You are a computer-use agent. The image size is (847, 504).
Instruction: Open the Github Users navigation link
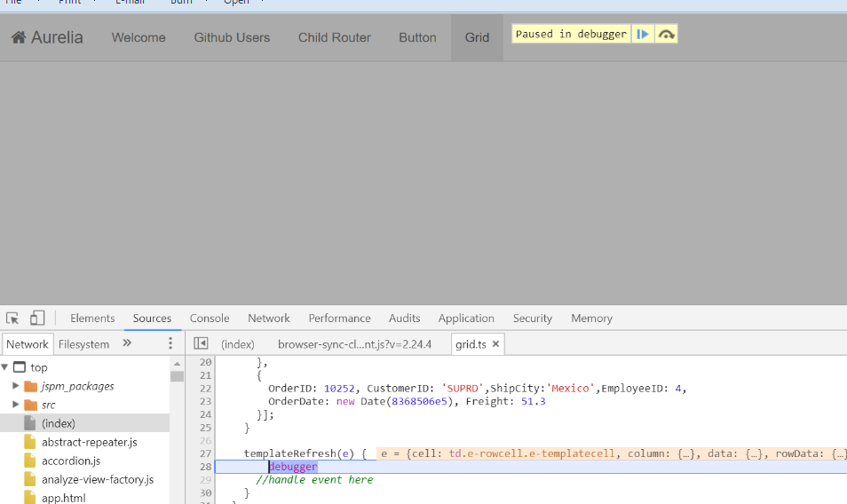click(x=232, y=37)
